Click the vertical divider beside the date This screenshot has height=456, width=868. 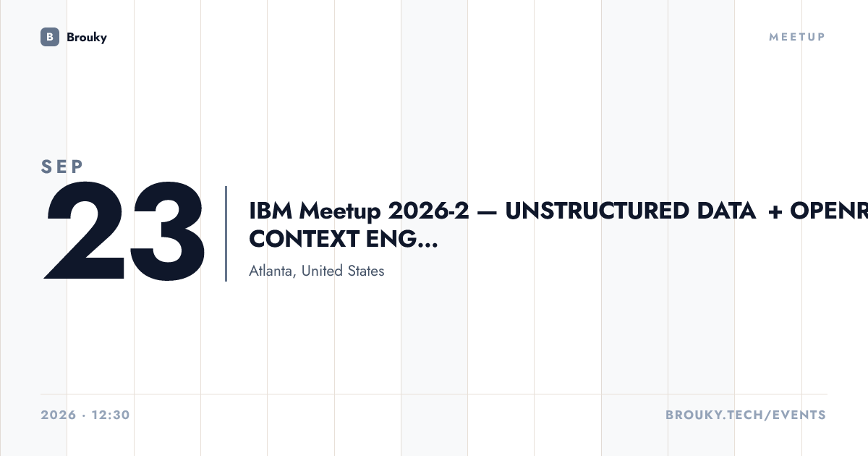click(x=226, y=234)
